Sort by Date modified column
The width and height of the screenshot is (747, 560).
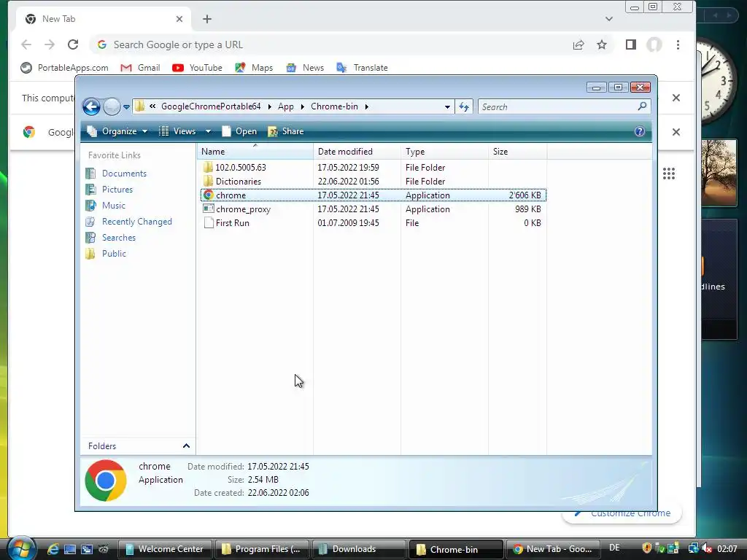(x=357, y=152)
